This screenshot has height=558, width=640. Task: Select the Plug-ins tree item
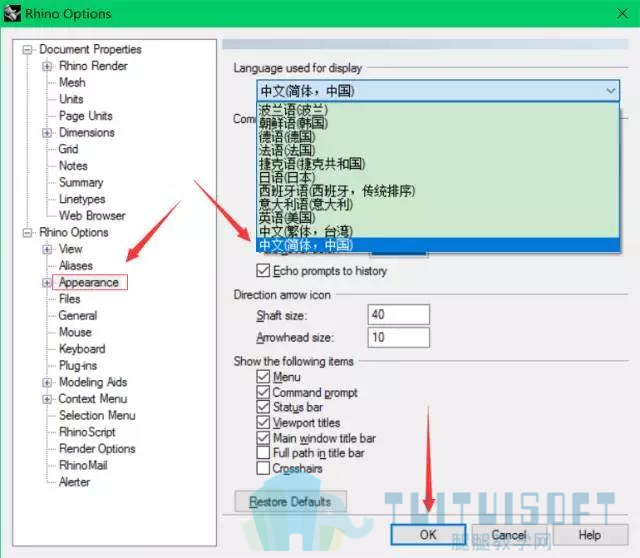coord(78,366)
